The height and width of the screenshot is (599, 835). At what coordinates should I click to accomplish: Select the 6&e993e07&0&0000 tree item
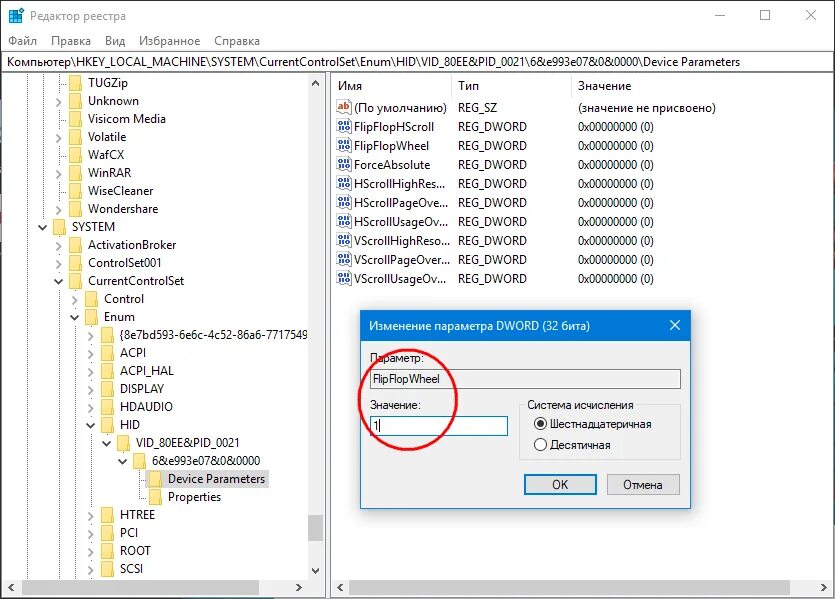coord(206,461)
